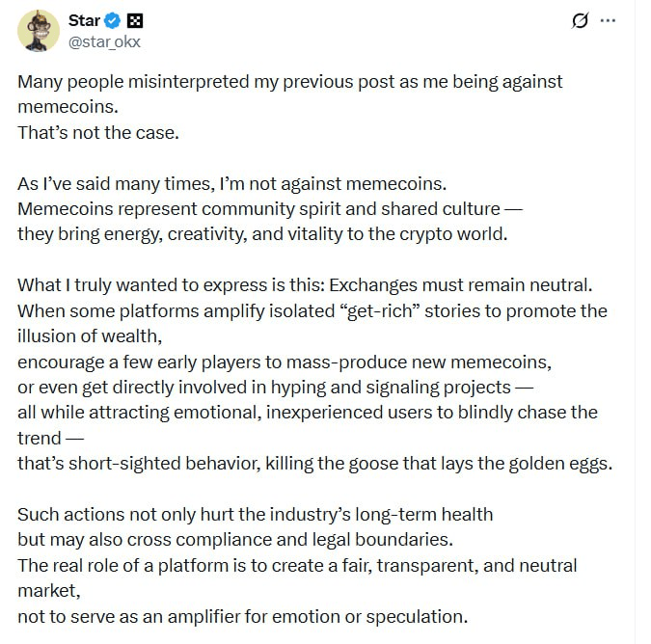Open the Star profile avatar

coord(39,31)
